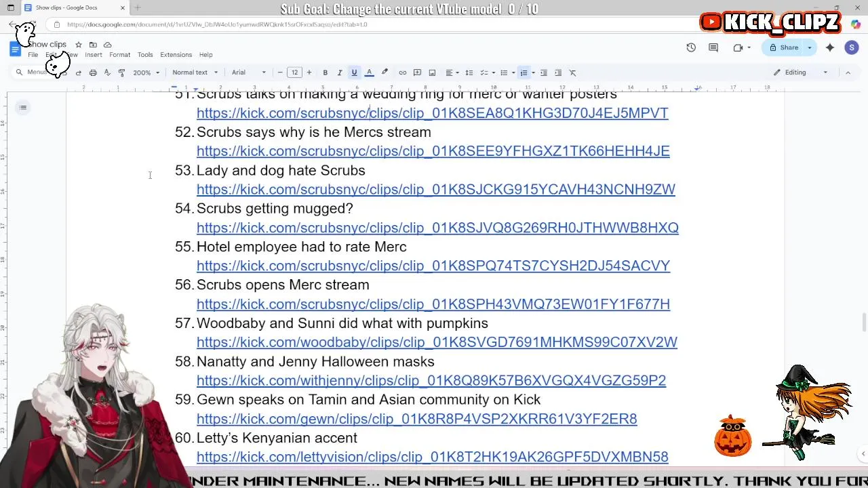Show the document outline icon

(x=23, y=107)
